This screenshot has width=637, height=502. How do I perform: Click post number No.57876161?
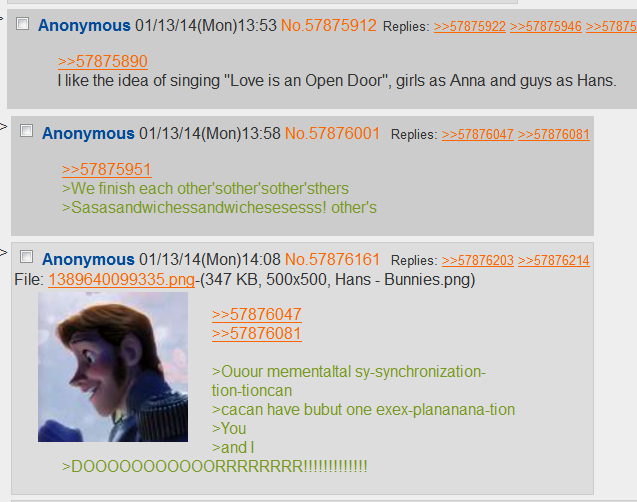point(332,260)
